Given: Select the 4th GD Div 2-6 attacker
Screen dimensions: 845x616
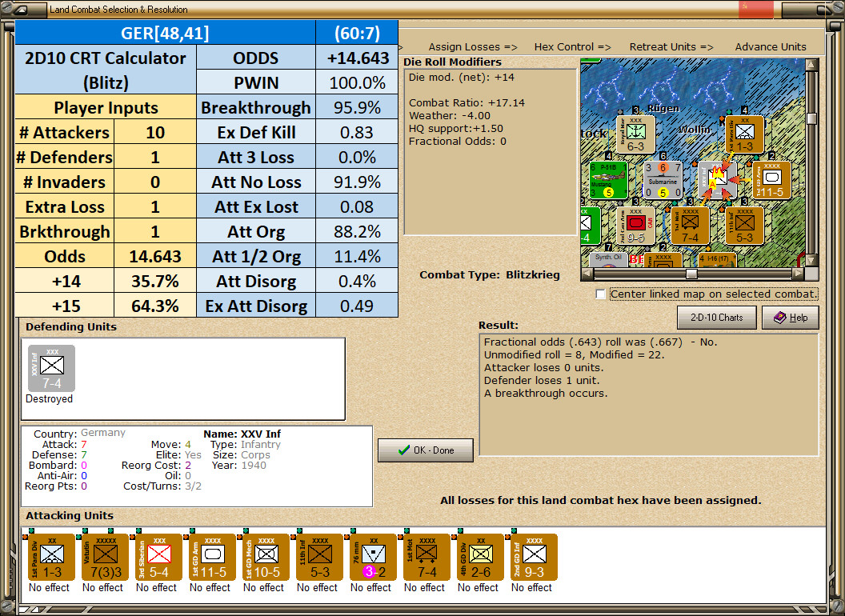Looking at the screenshot, I should point(481,558).
